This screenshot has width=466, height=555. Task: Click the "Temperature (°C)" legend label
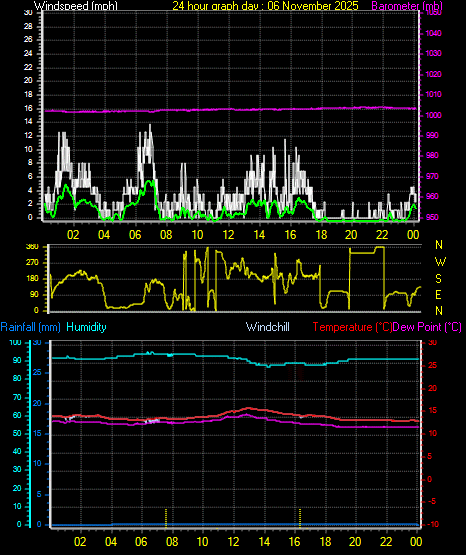tap(352, 327)
